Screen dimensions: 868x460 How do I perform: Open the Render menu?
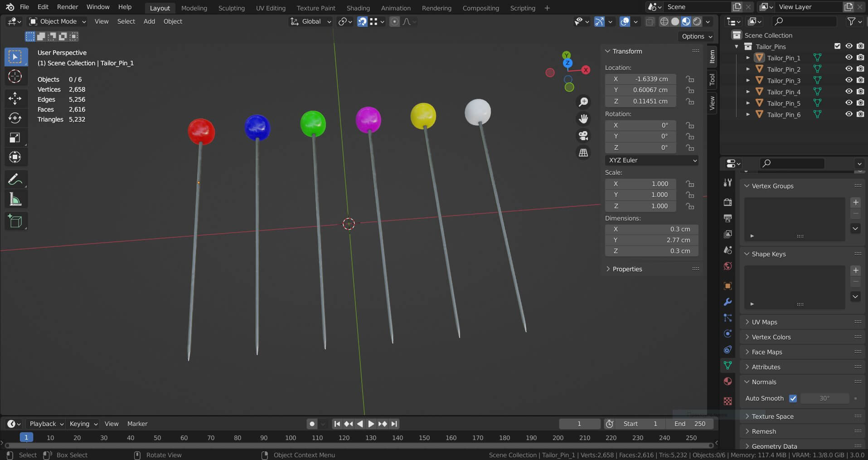point(67,7)
